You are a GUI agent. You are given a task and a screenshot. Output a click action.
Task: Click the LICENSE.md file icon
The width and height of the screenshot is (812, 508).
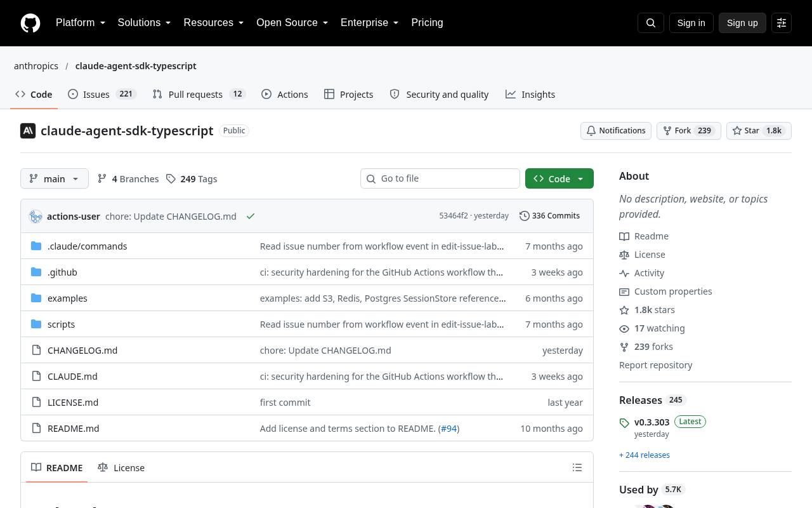tap(36, 402)
